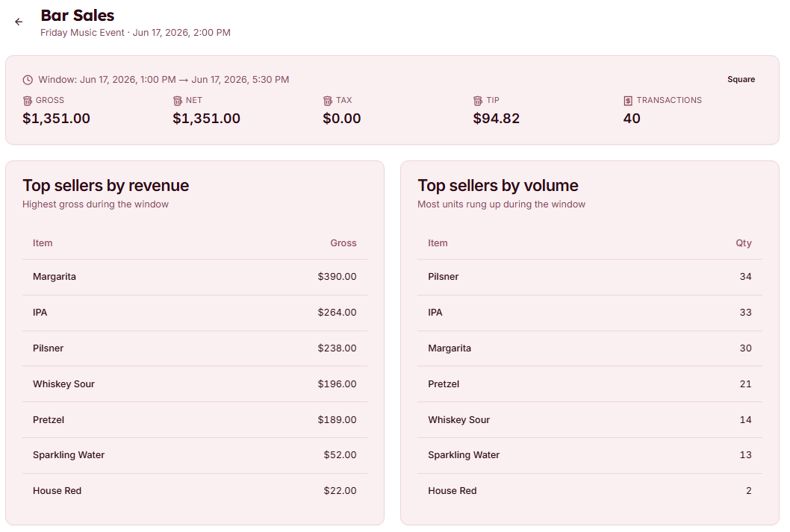The image size is (790, 532).
Task: Click the clock icon beside Window
Action: pos(28,80)
